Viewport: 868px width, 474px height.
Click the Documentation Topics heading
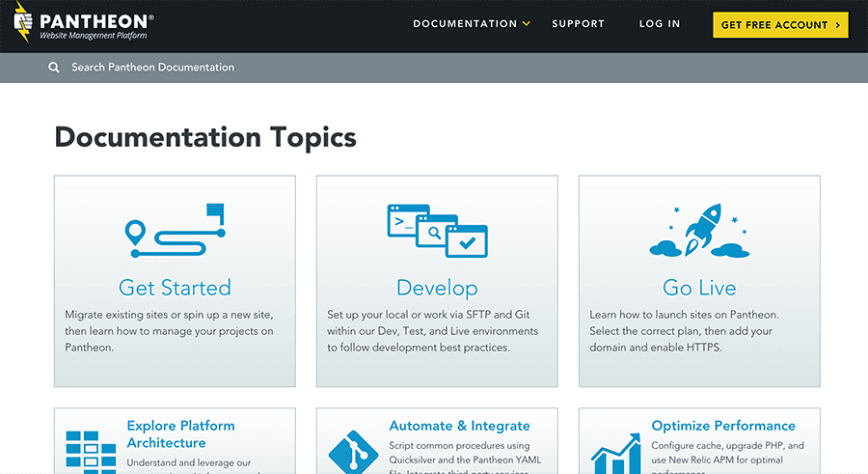[x=205, y=137]
